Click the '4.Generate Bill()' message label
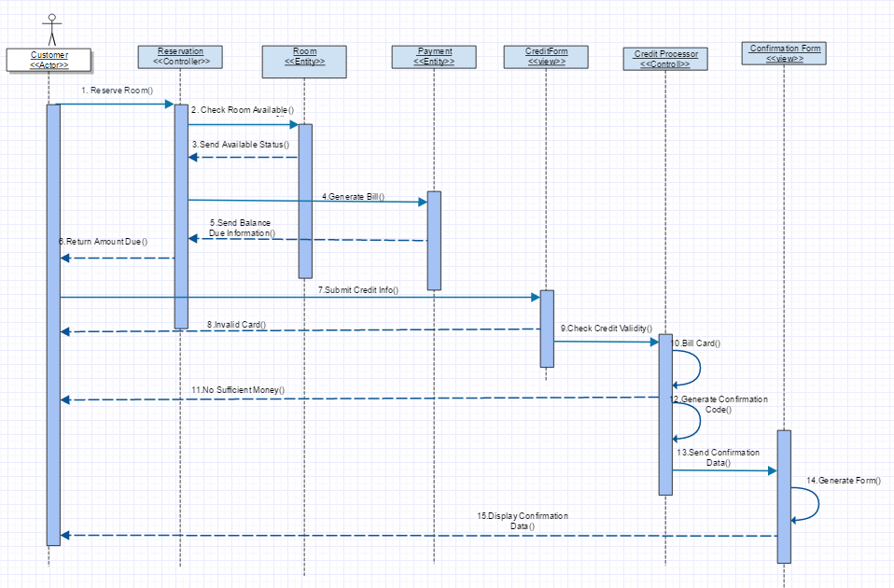 pos(354,197)
